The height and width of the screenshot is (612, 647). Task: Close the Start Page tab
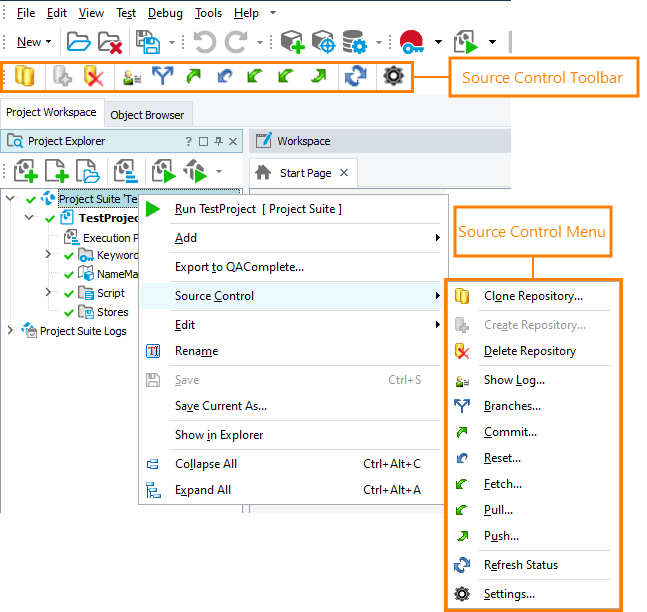(x=343, y=173)
